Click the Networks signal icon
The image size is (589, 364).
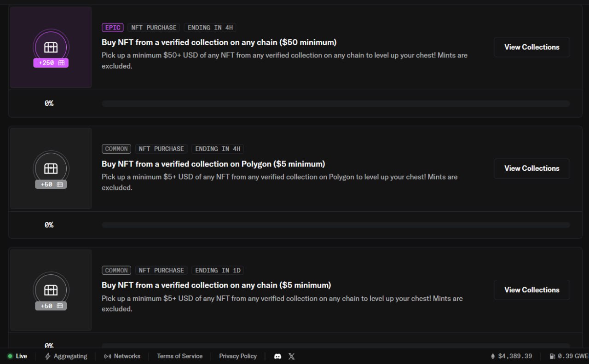pyautogui.click(x=108, y=356)
